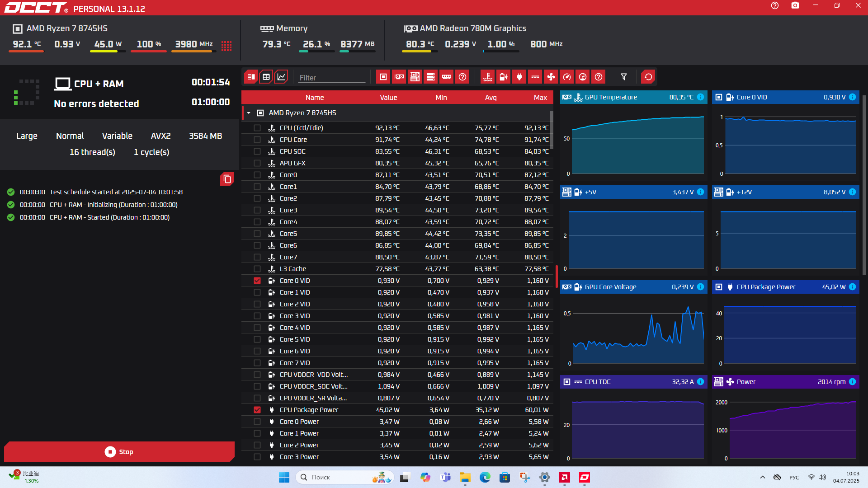Toggle the motherboard hardware filter icon
Screen dimensions: 868x488
415,77
